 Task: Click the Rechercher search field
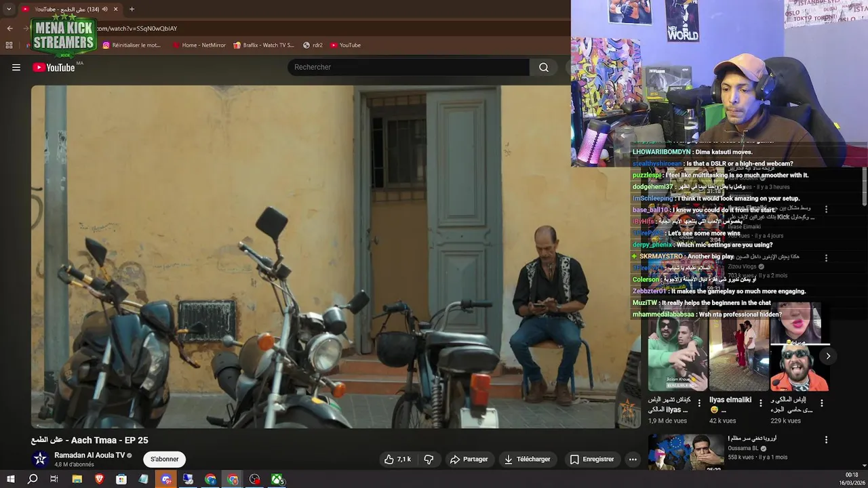408,67
